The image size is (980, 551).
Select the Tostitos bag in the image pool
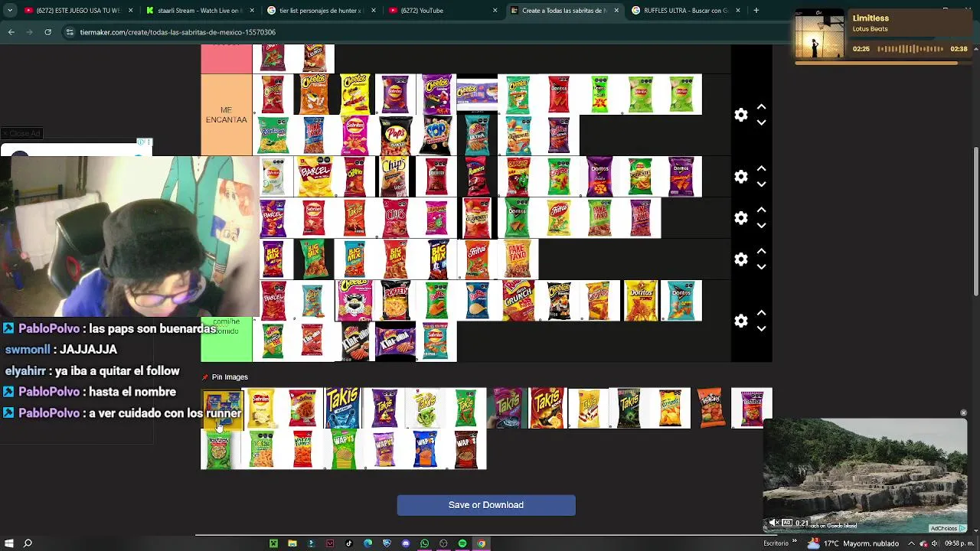219,449
